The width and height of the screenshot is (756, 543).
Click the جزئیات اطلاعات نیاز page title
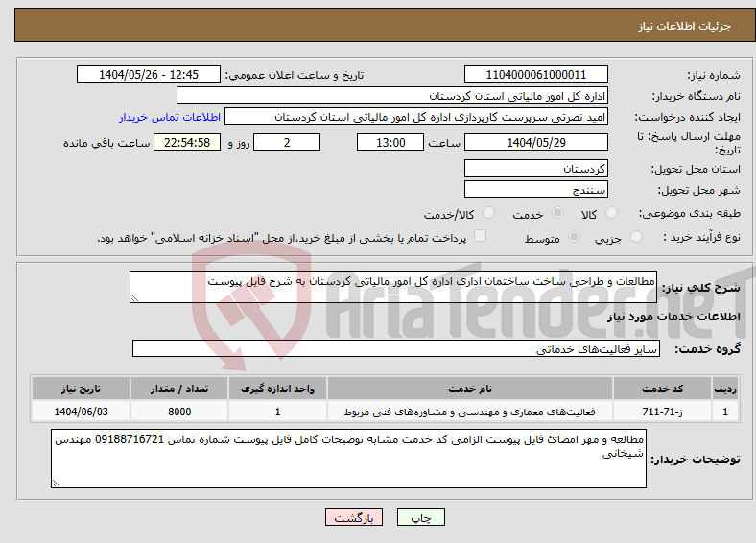tap(685, 26)
